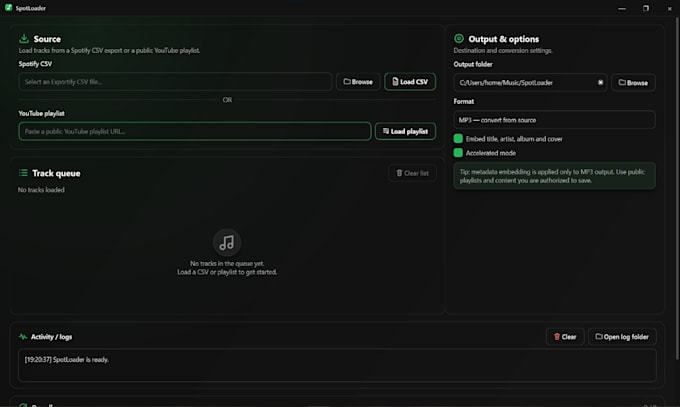Image resolution: width=680 pixels, height=407 pixels.
Task: Open the log folder
Action: 622,337
